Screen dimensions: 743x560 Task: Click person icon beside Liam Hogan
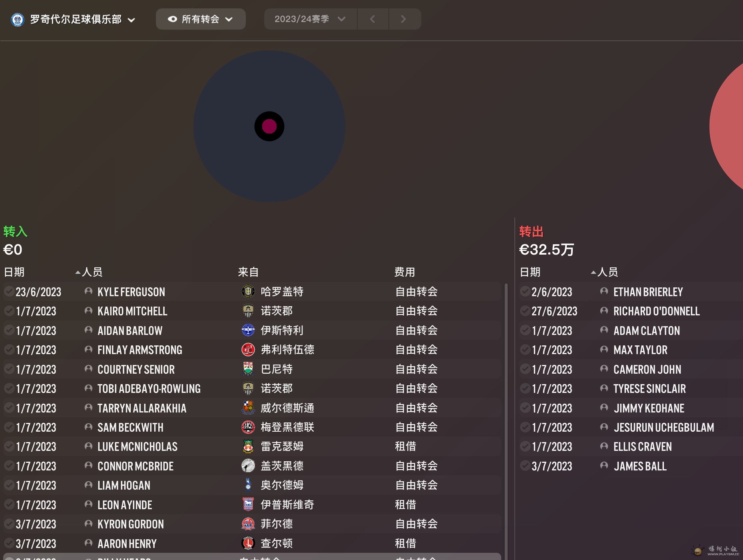(88, 485)
